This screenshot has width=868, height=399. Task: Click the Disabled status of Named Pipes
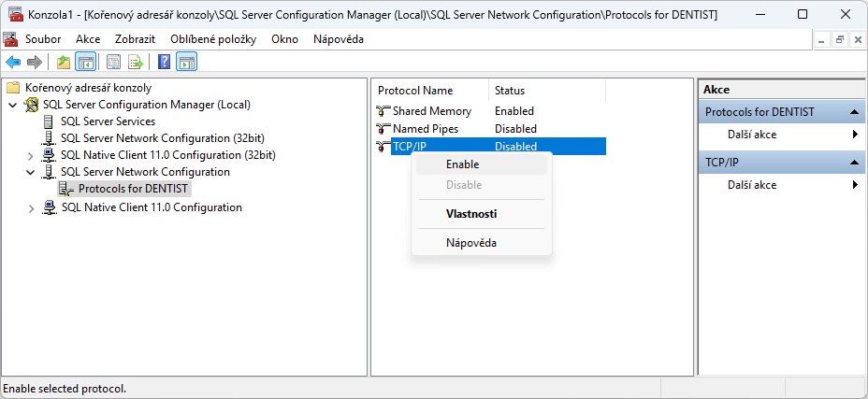pyautogui.click(x=515, y=128)
